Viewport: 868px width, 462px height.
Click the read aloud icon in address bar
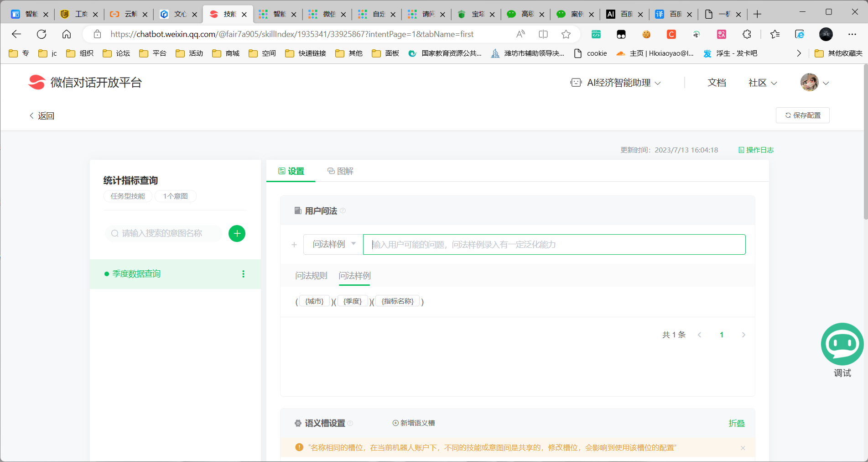coord(520,34)
